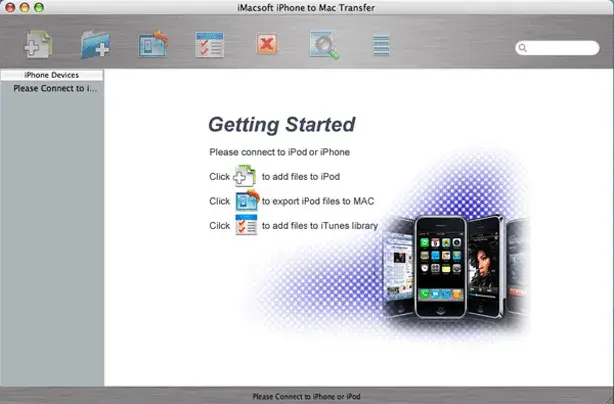Click the "Getting Started" heading
This screenshot has height=404, width=614.
coord(282,124)
